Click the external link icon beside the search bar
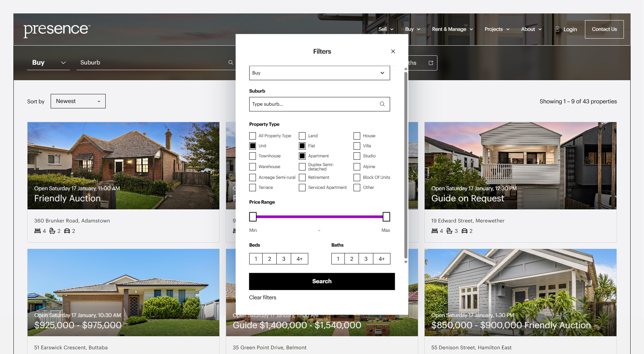 431,62
